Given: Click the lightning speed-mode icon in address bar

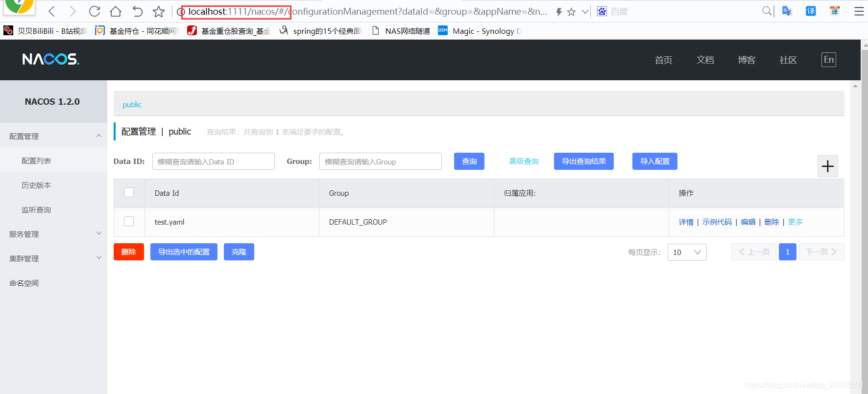Looking at the screenshot, I should pyautogui.click(x=559, y=12).
